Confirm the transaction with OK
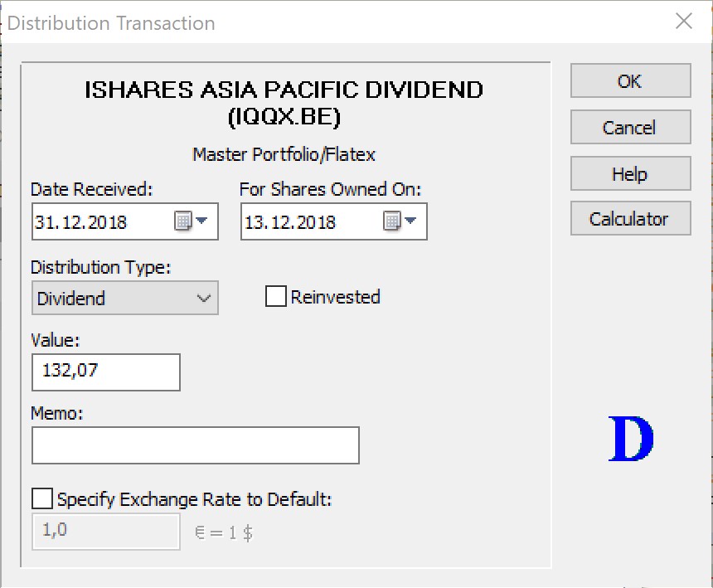The height and width of the screenshot is (588, 713). point(631,81)
